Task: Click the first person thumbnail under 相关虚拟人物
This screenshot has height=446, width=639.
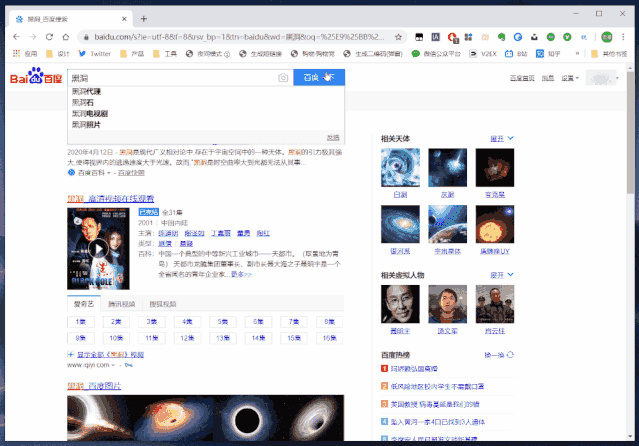Action: pos(400,304)
